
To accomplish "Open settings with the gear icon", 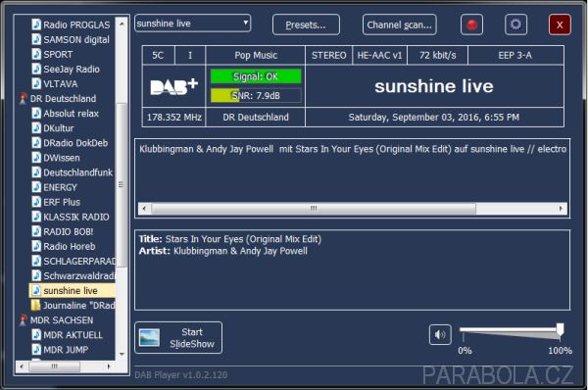I will point(515,24).
